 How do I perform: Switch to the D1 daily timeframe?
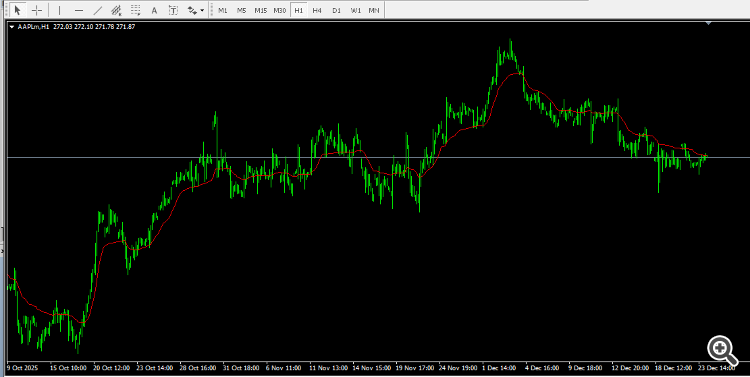336,10
